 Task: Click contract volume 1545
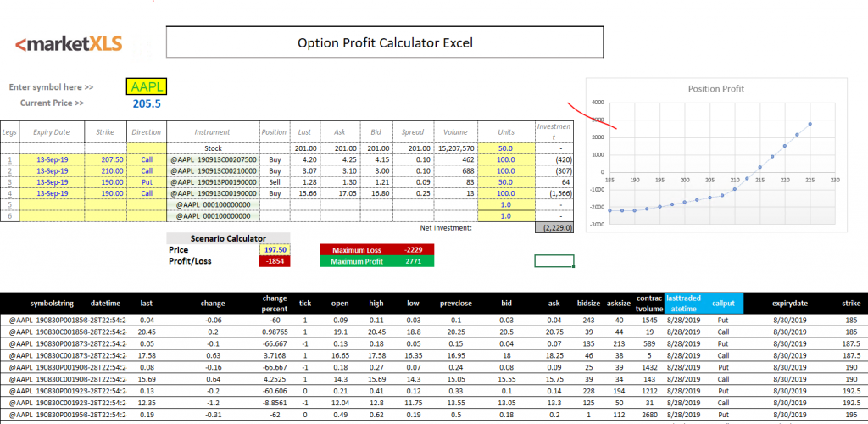pos(649,321)
